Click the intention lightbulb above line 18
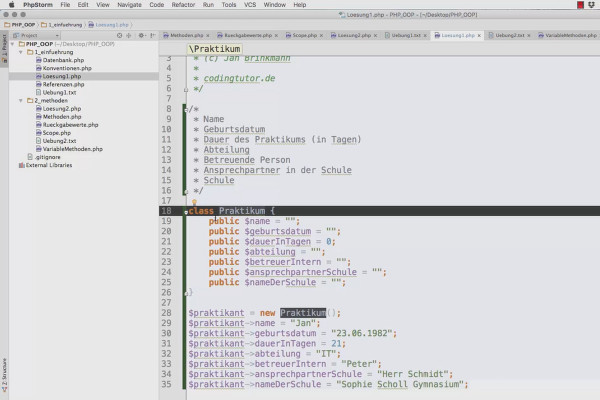 194,202
